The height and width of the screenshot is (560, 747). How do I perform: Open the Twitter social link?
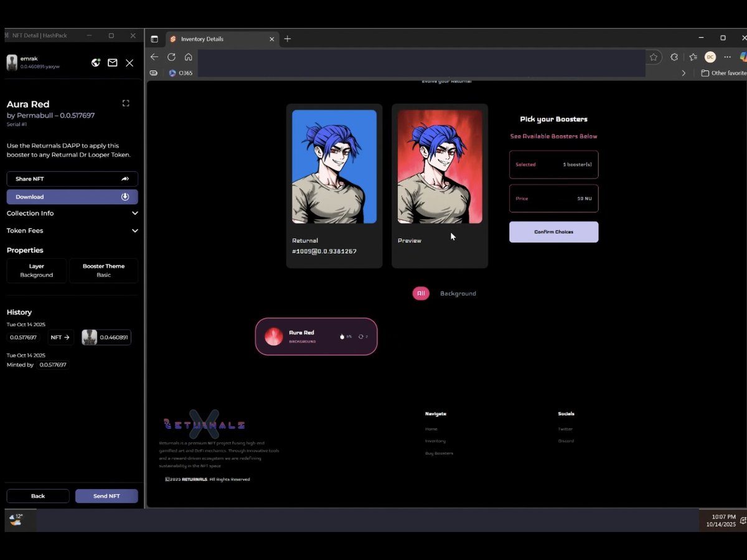pyautogui.click(x=565, y=429)
